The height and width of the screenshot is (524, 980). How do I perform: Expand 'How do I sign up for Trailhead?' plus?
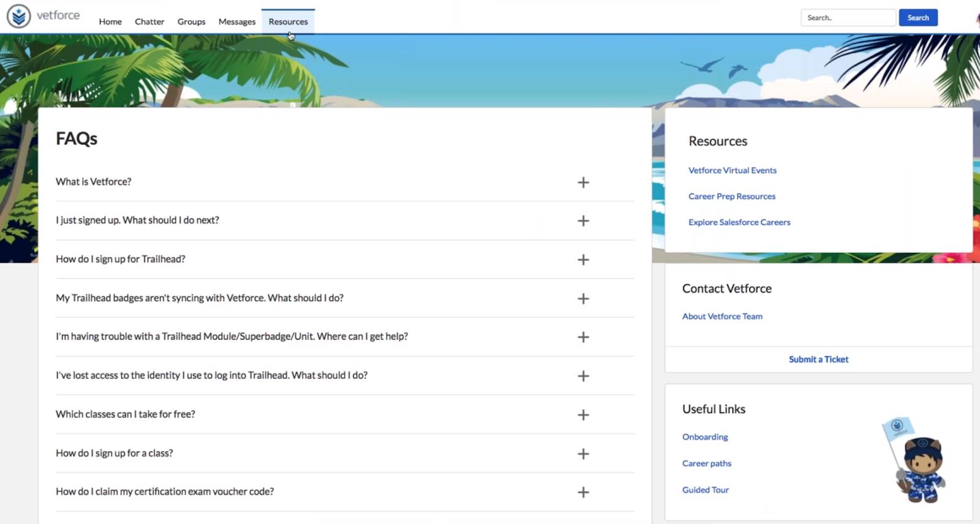coord(583,260)
